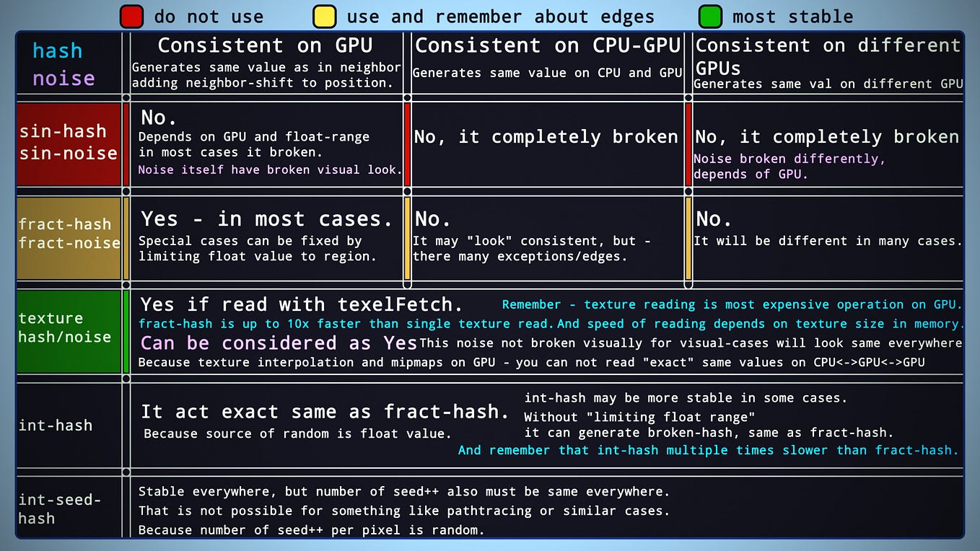Open the 'Consistent on GPU' column header
The height and width of the screenshot is (551, 980).
click(266, 45)
